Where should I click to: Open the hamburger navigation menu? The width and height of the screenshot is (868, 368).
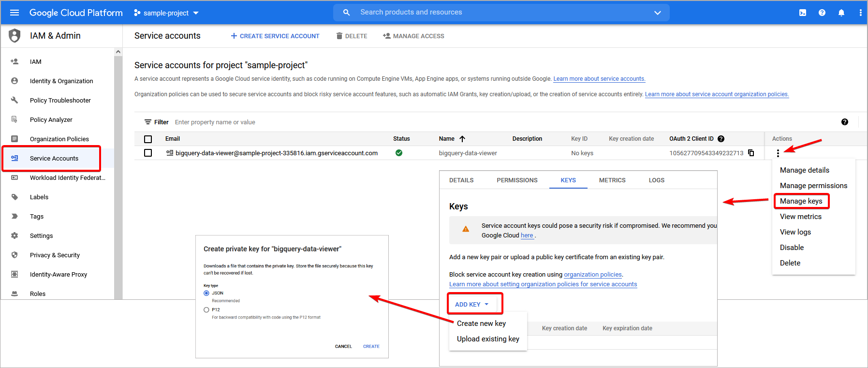pyautogui.click(x=15, y=13)
